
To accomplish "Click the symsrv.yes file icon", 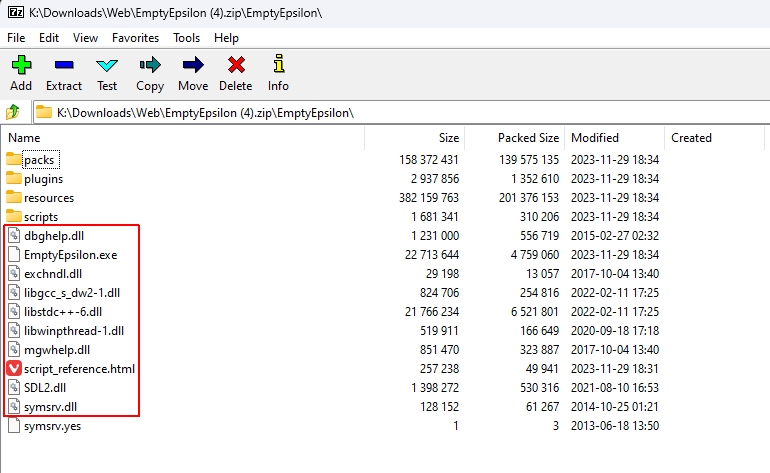I will coord(14,425).
